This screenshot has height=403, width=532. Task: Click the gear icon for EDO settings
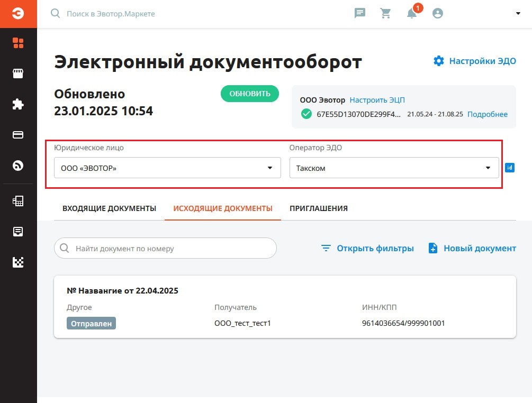coord(439,61)
